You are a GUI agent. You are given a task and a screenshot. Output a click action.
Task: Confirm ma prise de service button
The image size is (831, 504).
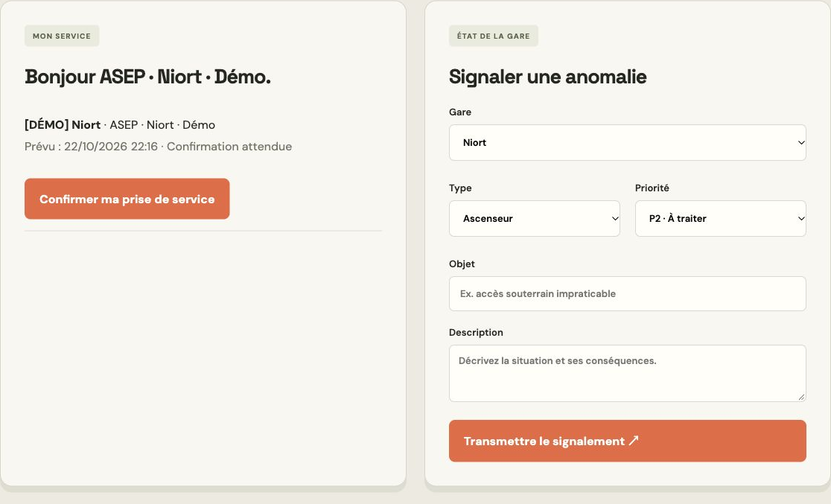point(127,199)
